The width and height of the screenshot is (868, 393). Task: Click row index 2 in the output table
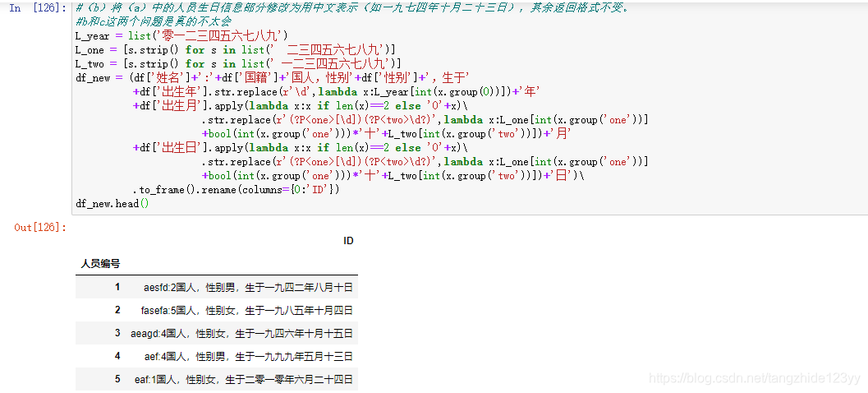pos(117,310)
